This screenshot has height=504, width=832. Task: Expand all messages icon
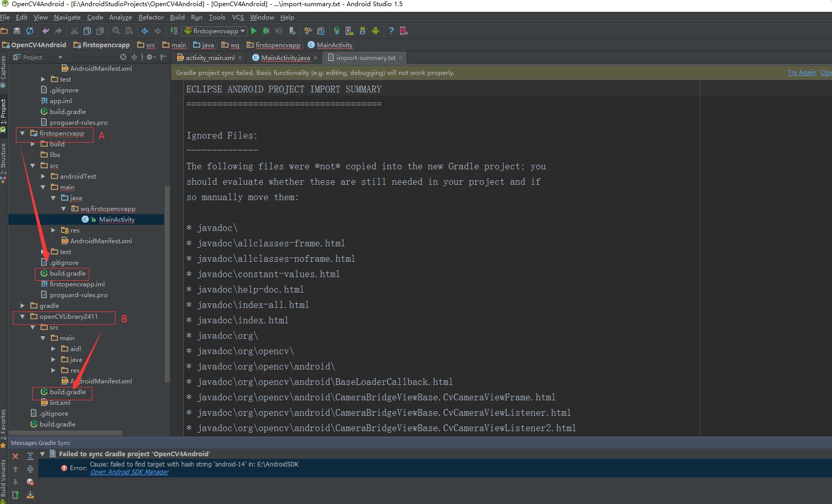tap(30, 456)
